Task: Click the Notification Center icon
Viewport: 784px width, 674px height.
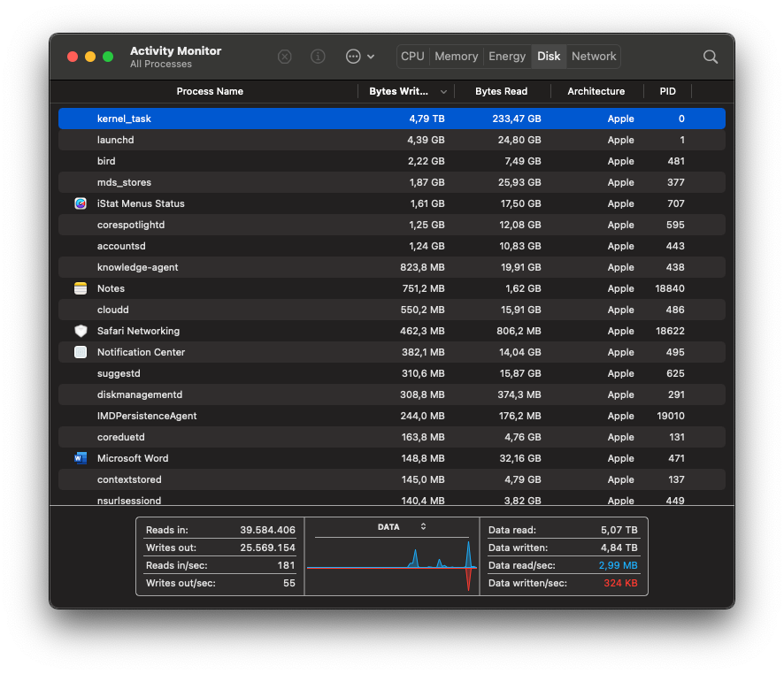Action: (81, 352)
